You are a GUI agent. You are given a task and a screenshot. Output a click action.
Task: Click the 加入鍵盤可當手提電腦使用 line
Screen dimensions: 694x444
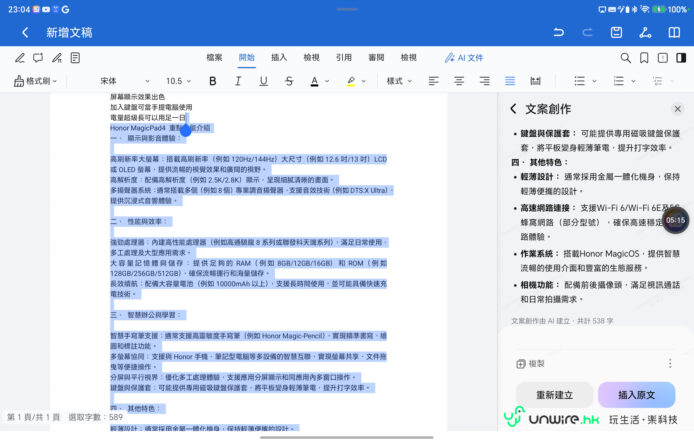tap(151, 107)
